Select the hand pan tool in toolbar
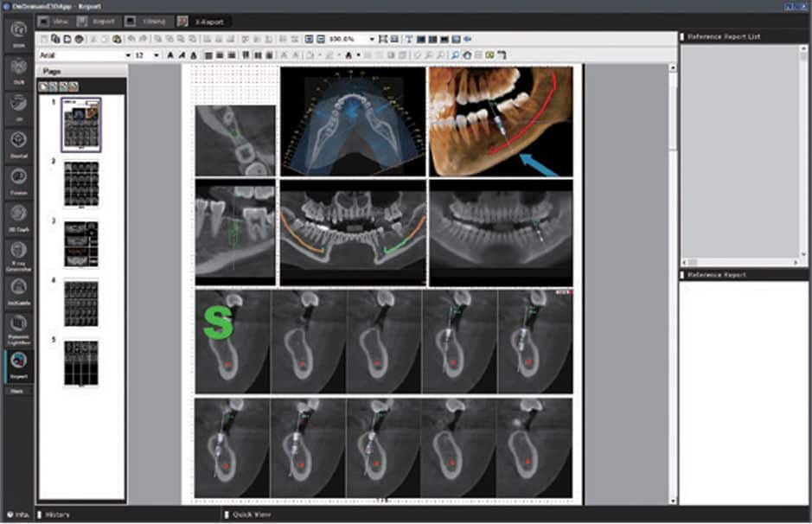The width and height of the screenshot is (812, 524). click(466, 54)
